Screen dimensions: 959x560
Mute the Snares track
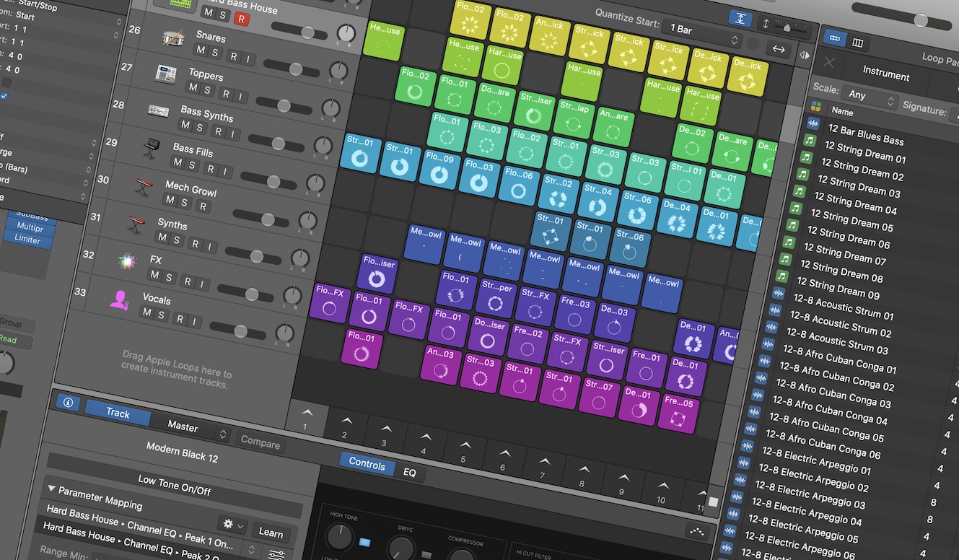(201, 50)
